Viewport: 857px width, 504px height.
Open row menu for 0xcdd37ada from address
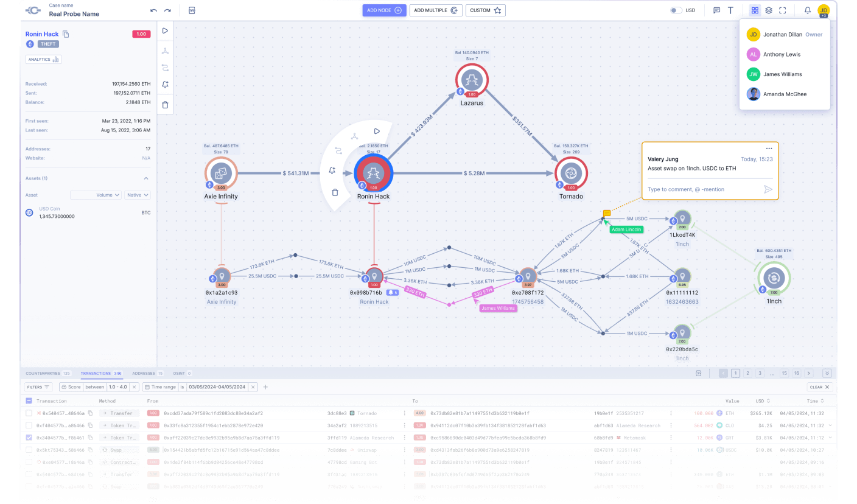click(404, 413)
